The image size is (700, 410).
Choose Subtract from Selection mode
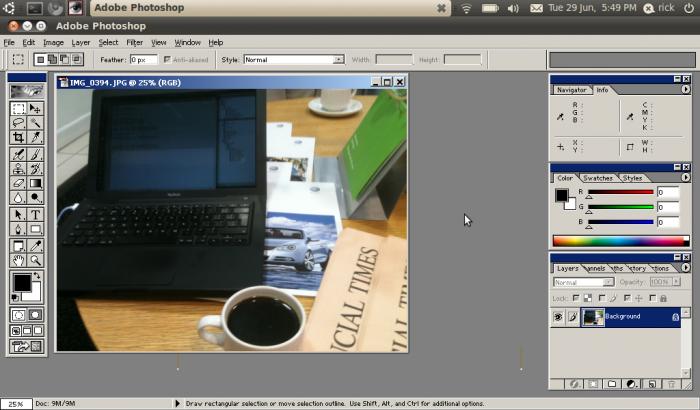tap(65, 59)
